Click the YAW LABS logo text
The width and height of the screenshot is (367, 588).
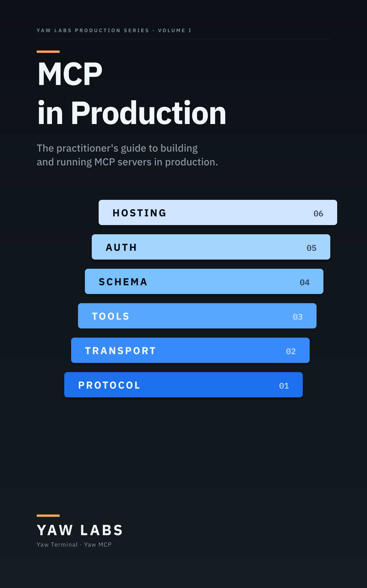[80, 530]
